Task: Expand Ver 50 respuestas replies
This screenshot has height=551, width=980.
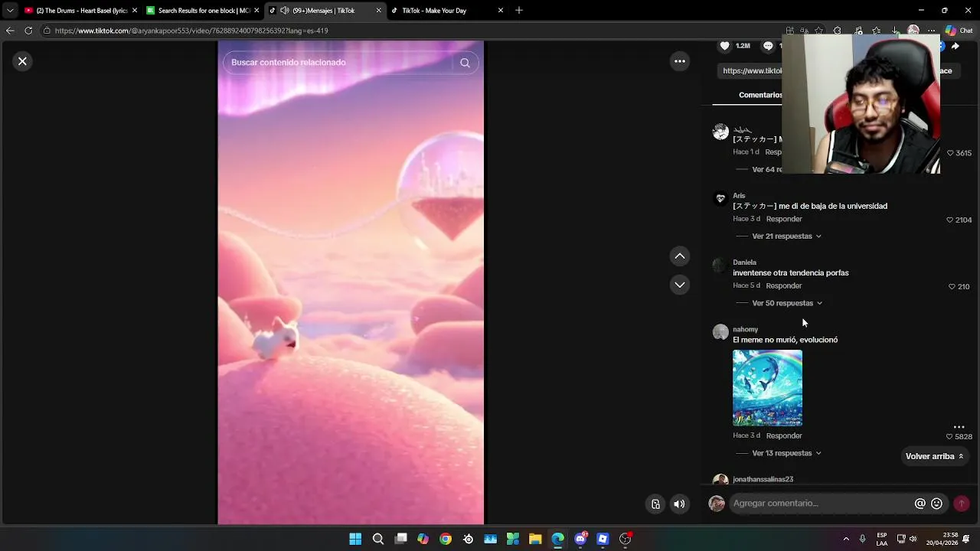Action: [x=787, y=303]
